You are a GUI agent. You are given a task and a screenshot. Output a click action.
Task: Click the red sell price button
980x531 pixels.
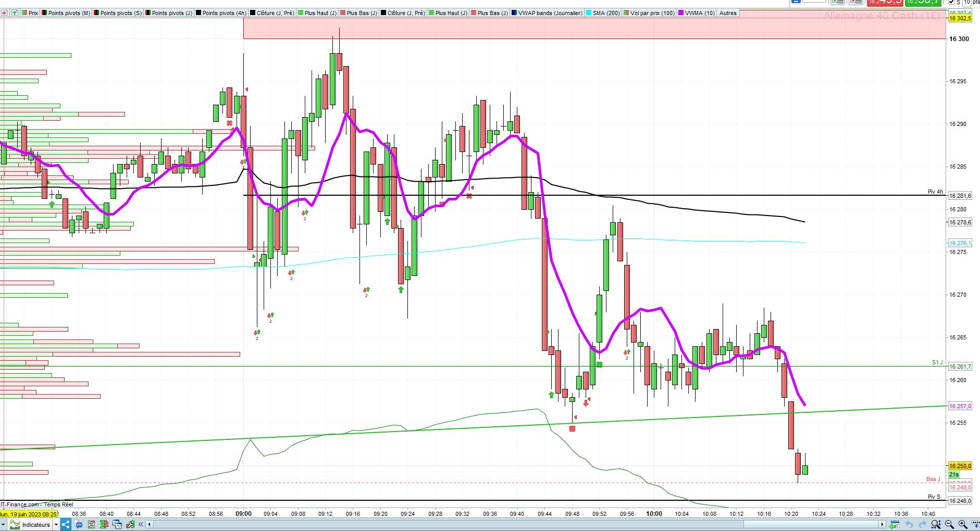pos(885,2)
